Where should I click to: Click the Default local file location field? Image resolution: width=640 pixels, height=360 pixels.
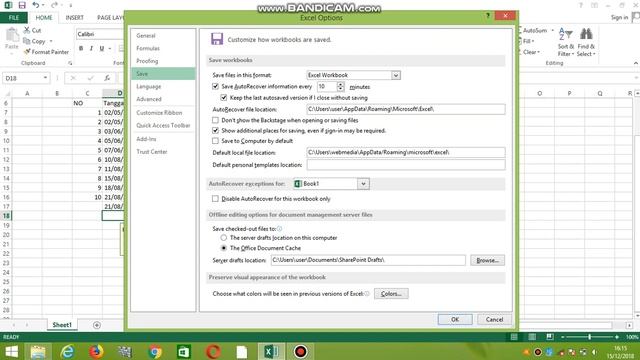(x=406, y=152)
